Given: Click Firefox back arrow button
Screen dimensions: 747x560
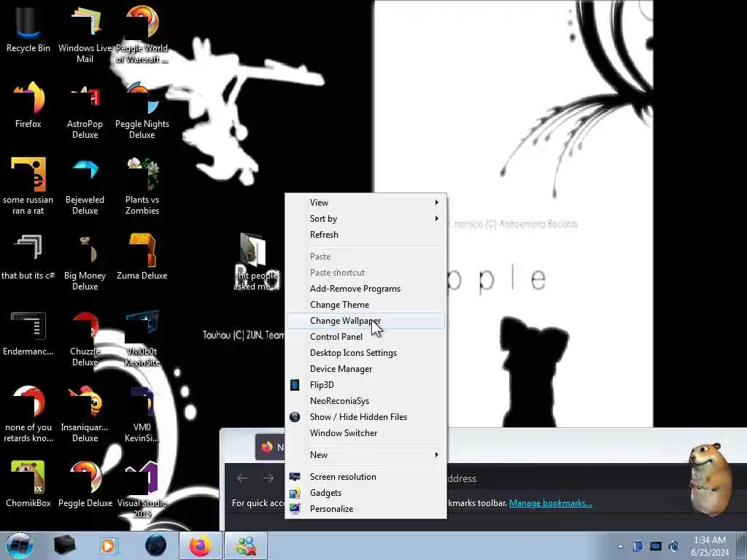Looking at the screenshot, I should [242, 478].
